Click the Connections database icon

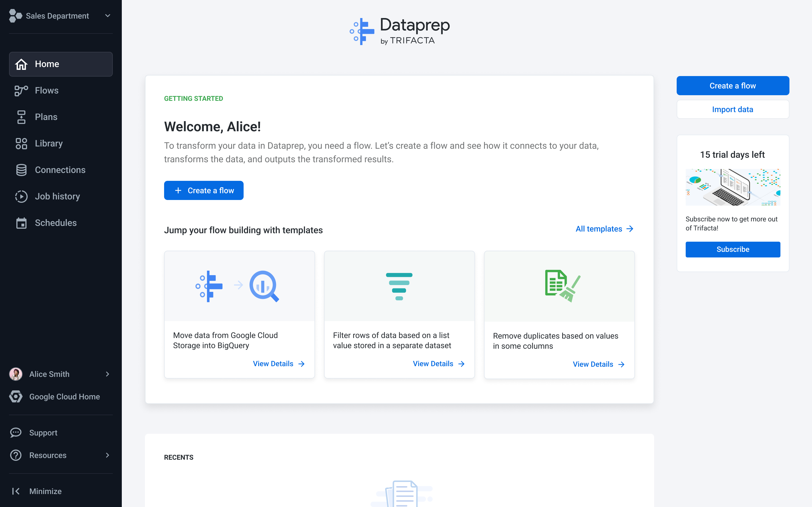21,170
